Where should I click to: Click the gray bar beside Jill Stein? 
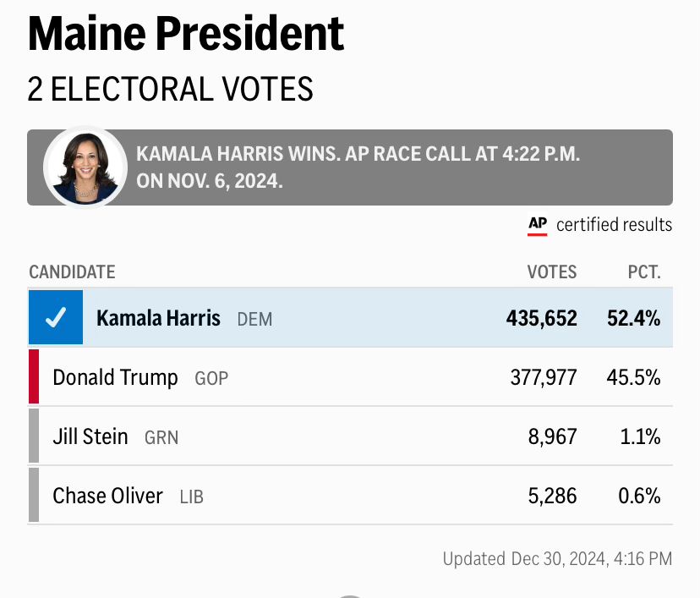34,436
